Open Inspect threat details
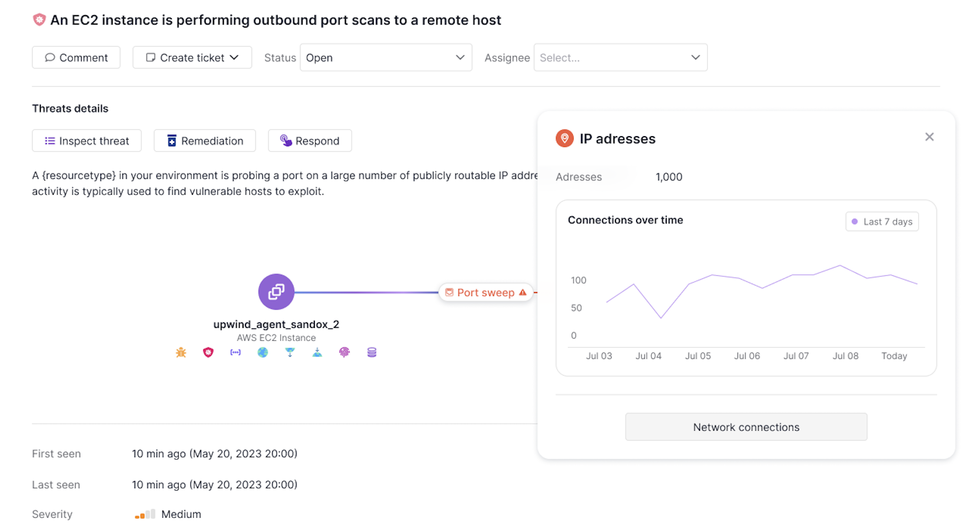This screenshot has height=528, width=980. click(87, 141)
